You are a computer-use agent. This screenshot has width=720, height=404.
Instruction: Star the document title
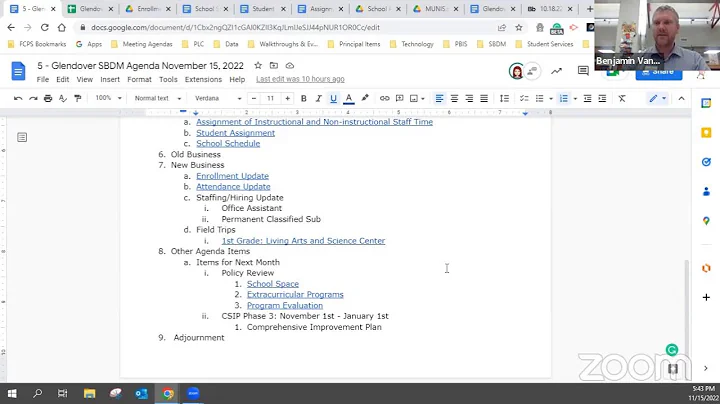[x=258, y=66]
